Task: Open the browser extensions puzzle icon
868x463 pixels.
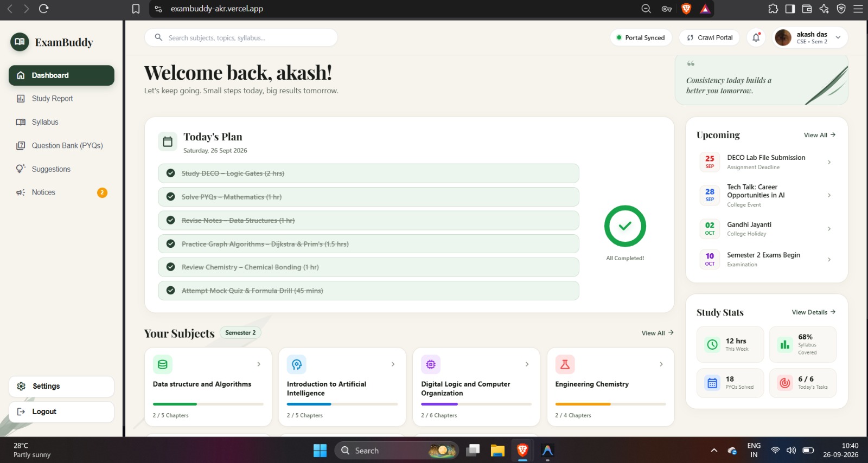Action: click(773, 9)
